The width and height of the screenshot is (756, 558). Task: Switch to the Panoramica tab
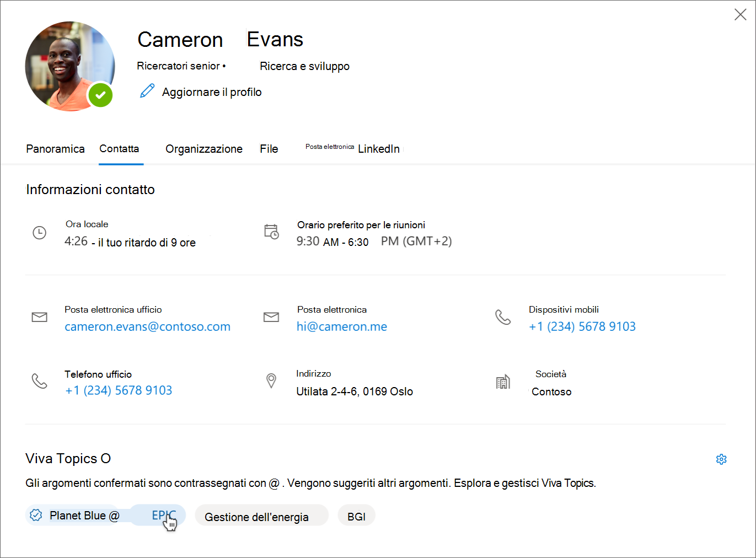tap(55, 149)
